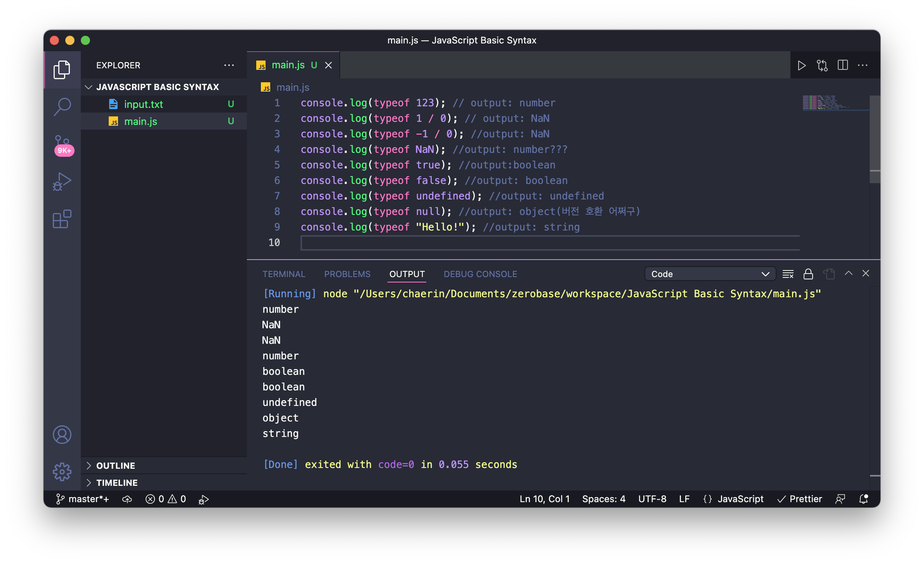Change the Spaces: 4 indentation setting
This screenshot has height=565, width=924.
pos(603,499)
